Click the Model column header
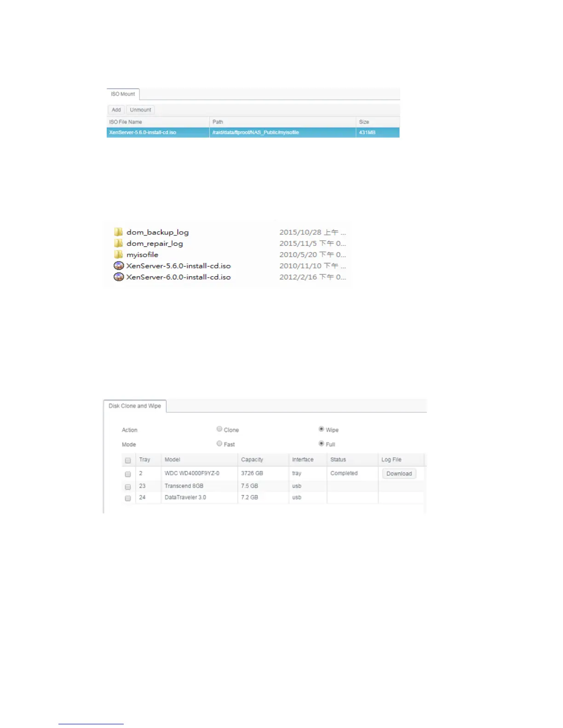This screenshot has width=563, height=728. (x=199, y=460)
